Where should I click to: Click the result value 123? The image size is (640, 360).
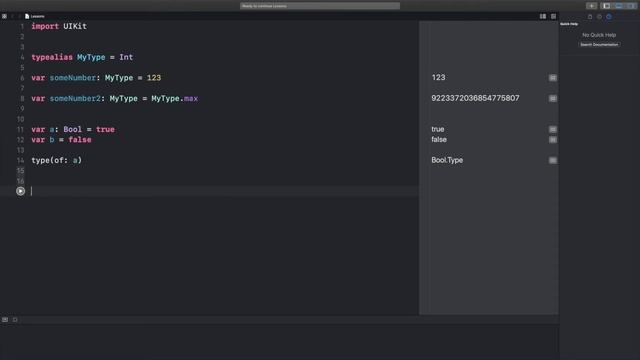tap(438, 78)
